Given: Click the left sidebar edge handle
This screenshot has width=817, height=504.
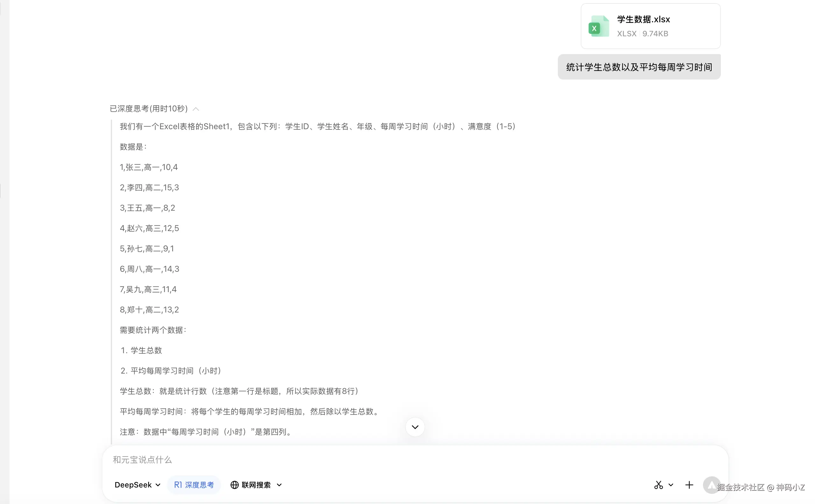Looking at the screenshot, I should tap(1, 191).
